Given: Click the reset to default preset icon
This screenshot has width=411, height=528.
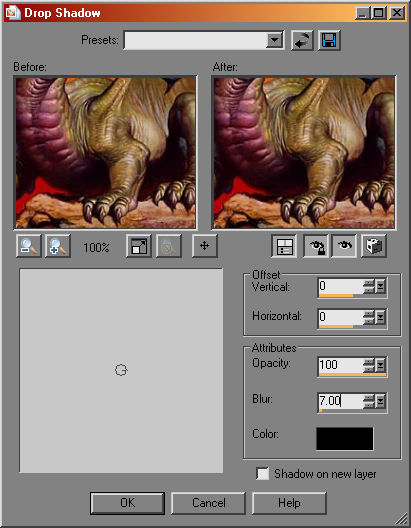Looking at the screenshot, I should 302,40.
